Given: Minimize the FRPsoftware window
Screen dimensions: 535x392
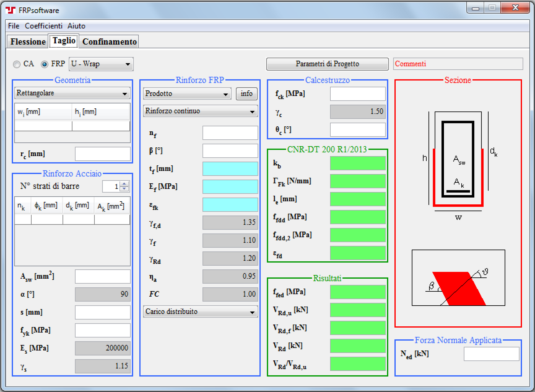Looking at the screenshot, I should pos(476,8).
